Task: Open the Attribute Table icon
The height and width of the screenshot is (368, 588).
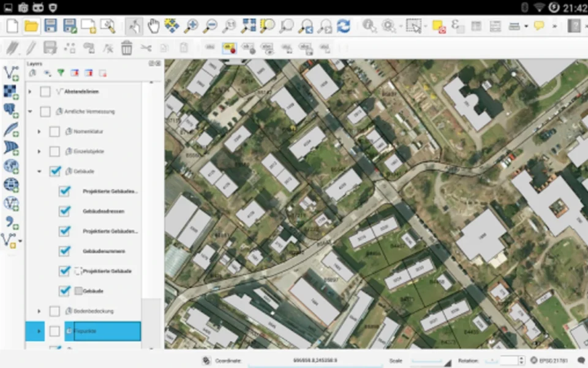Action: [x=477, y=26]
